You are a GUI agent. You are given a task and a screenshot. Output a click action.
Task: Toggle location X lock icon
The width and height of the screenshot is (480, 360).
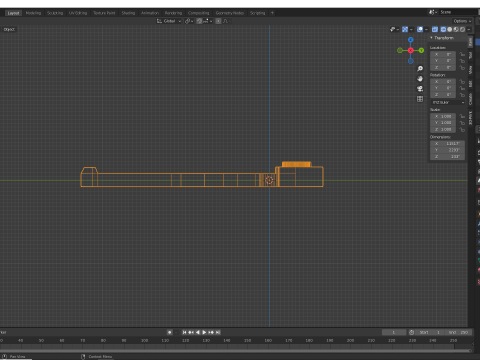[x=462, y=54]
